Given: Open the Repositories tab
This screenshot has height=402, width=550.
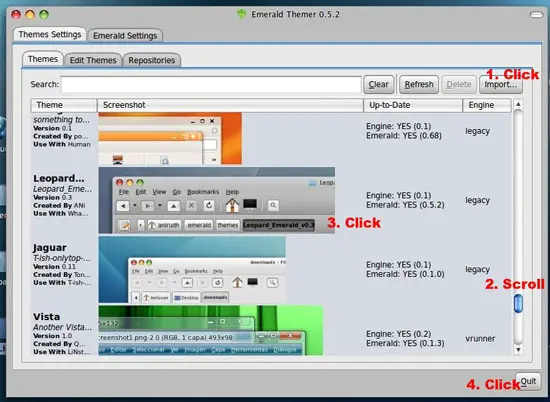Looking at the screenshot, I should tap(152, 60).
